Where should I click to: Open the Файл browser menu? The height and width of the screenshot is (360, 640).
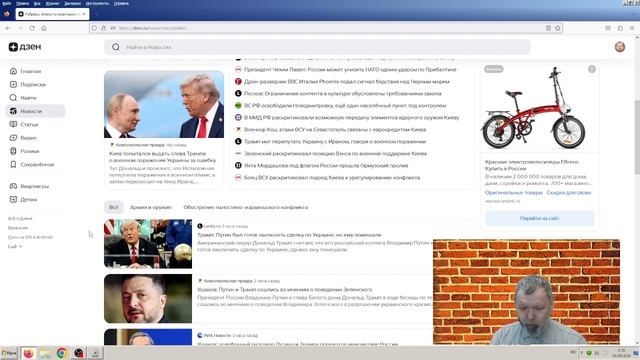[7, 3]
